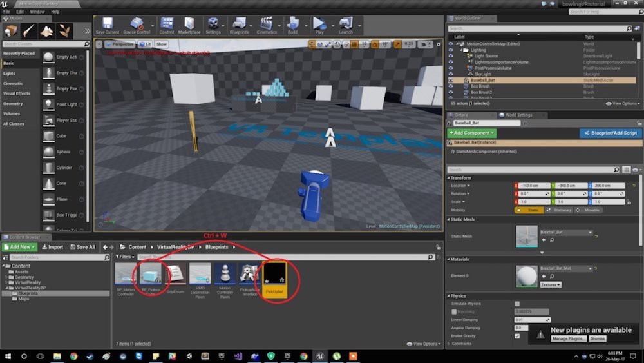Image resolution: width=644 pixels, height=363 pixels.
Task: Open the Settings toolbar icon
Action: click(x=213, y=26)
